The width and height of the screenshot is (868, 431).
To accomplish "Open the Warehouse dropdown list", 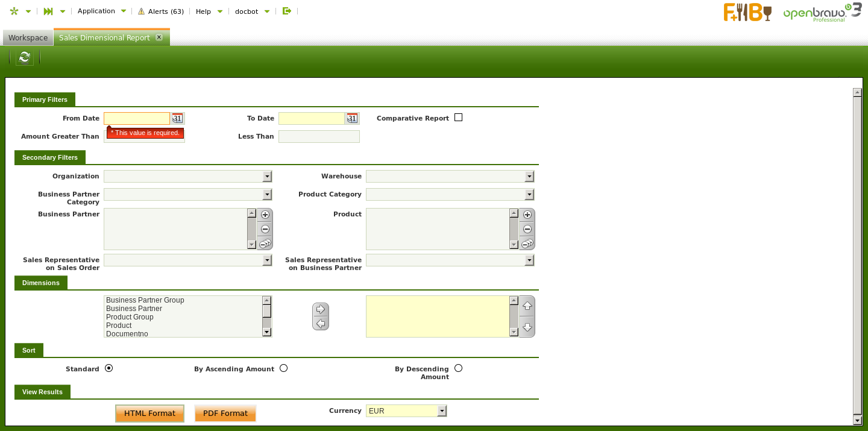I will coord(529,177).
